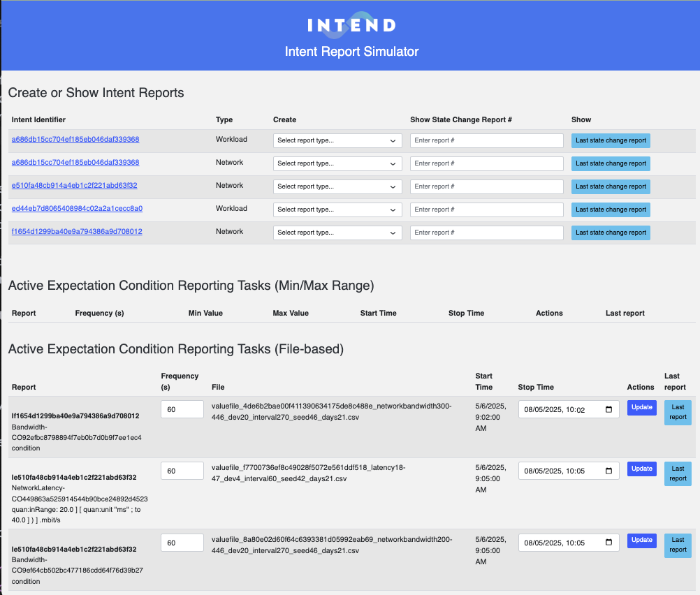Click the 'Max Value' column header
The width and height of the screenshot is (700, 595).
click(291, 314)
